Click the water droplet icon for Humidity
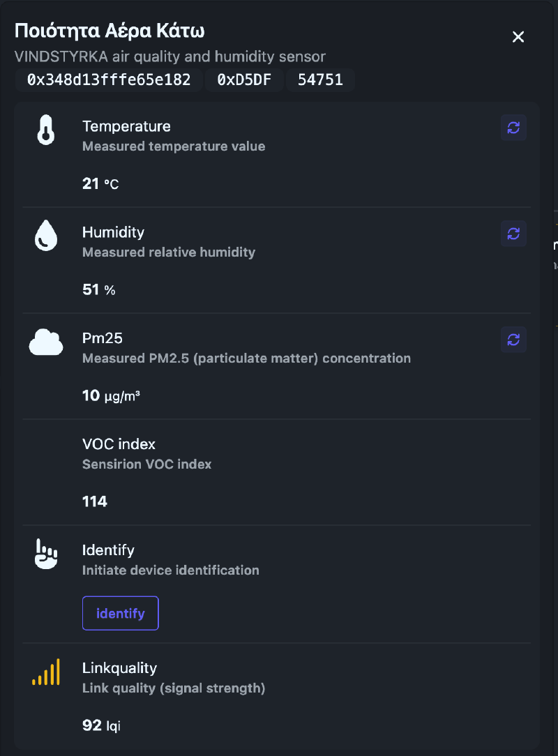The image size is (558, 756). coord(45,235)
